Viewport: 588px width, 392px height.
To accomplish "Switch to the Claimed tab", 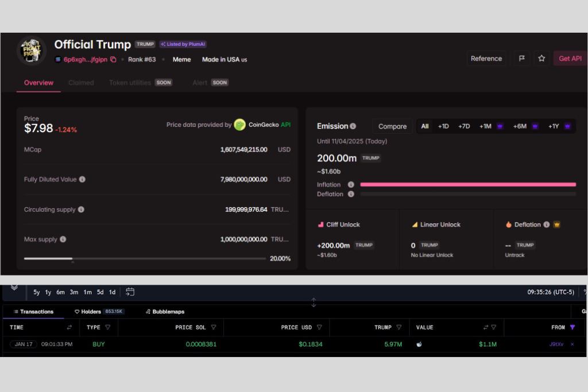I will 81,83.
